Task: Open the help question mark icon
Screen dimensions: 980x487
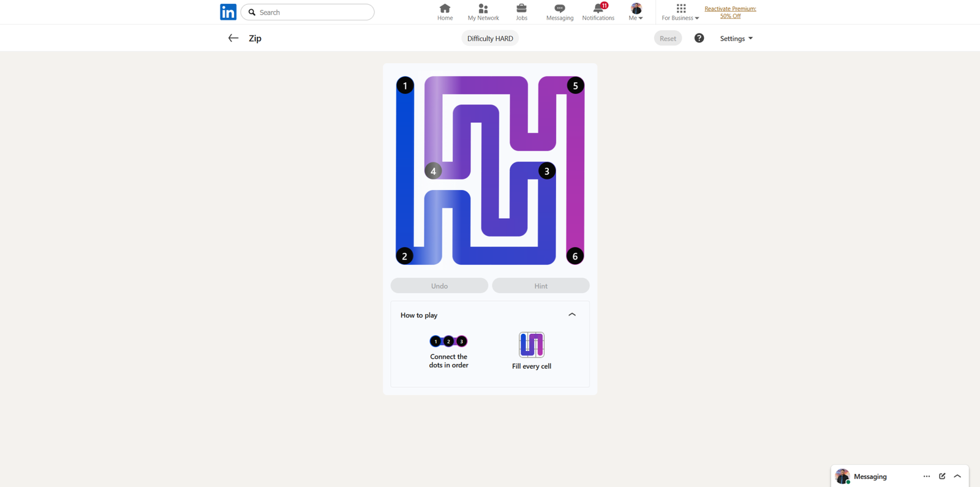Action: point(699,38)
